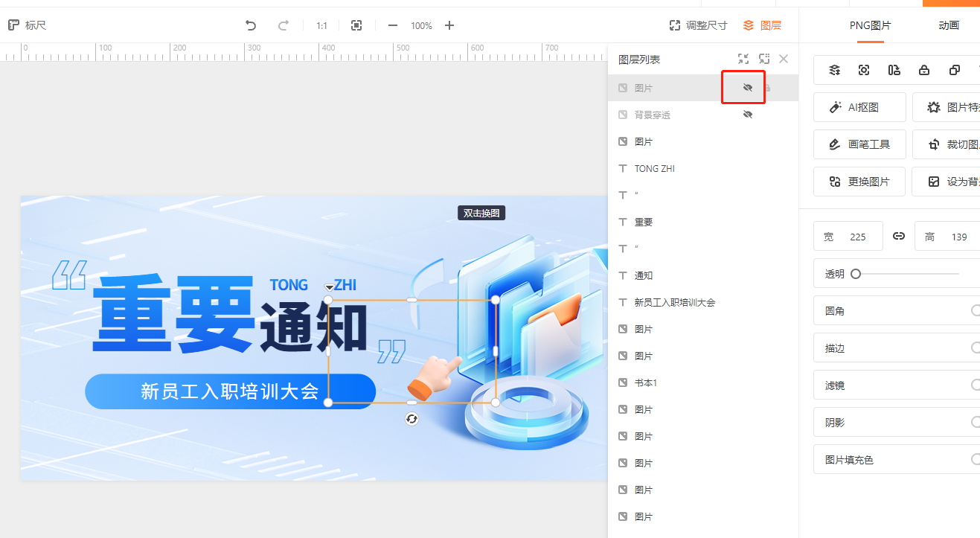Zoom in with the plus icon
The height and width of the screenshot is (538, 980).
point(449,25)
